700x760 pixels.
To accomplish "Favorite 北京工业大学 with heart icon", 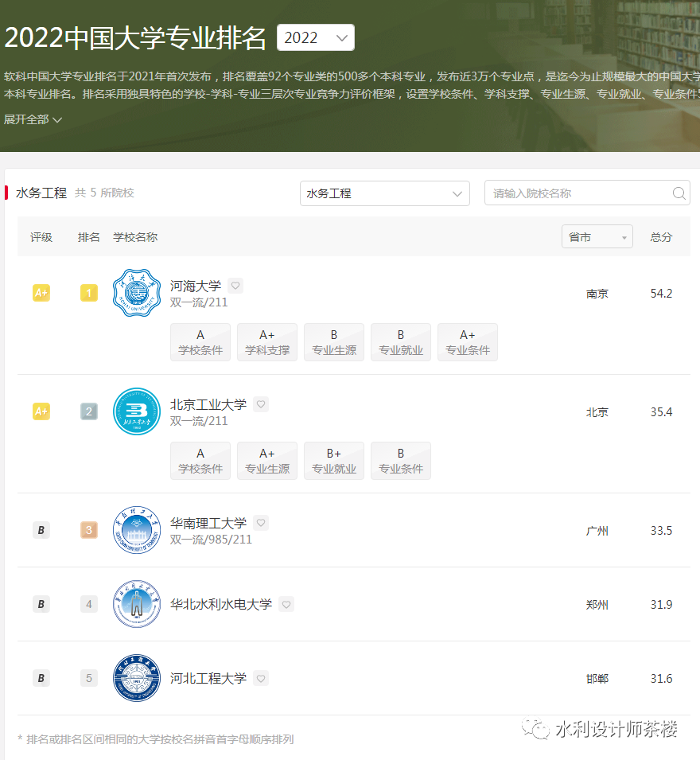I will (x=261, y=404).
